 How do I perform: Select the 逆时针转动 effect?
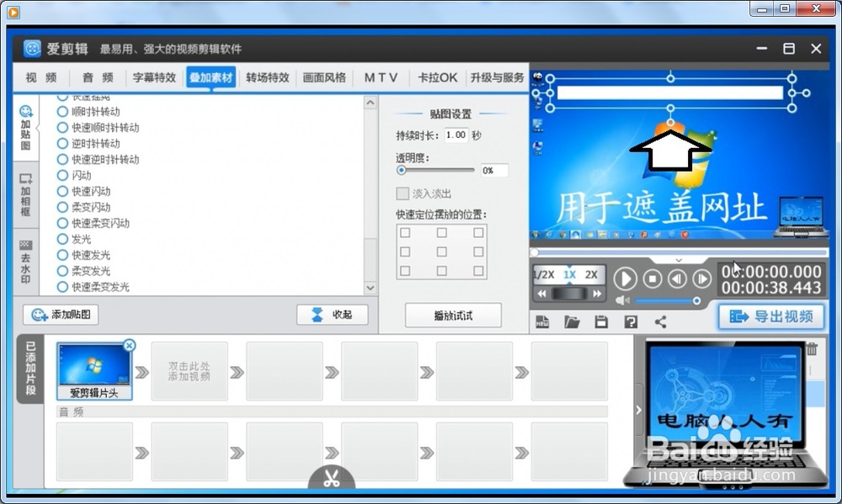pos(89,144)
